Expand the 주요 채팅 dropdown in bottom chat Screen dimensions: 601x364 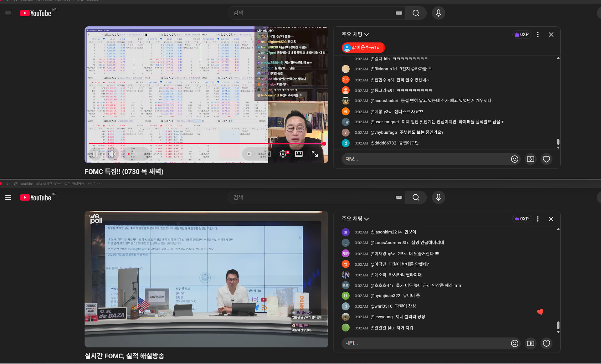(355, 219)
